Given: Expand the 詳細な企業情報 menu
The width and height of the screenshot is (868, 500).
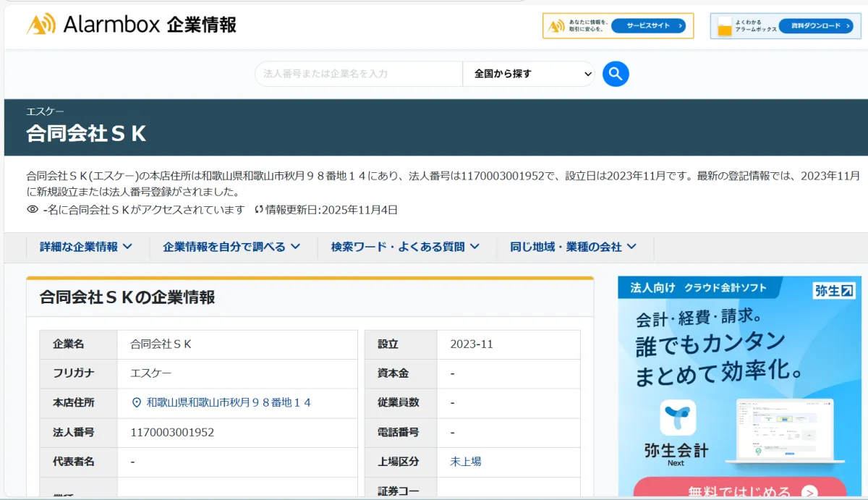Looking at the screenshot, I should [x=86, y=247].
